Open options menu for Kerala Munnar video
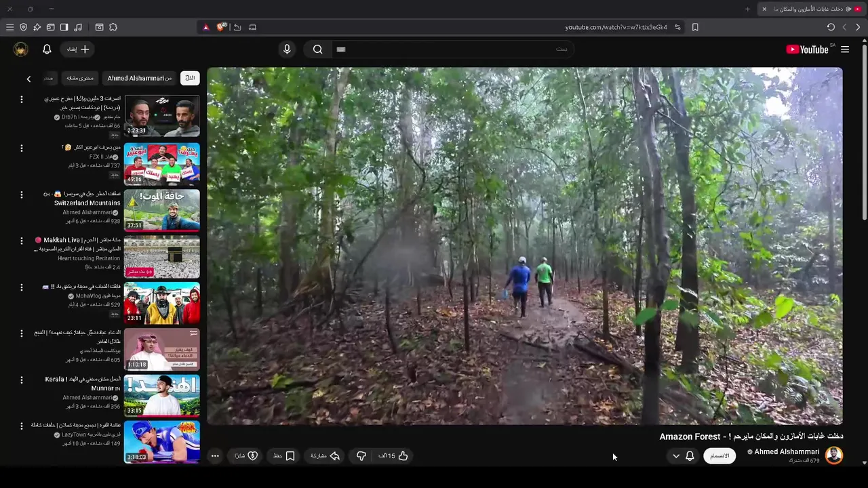 pyautogui.click(x=21, y=380)
